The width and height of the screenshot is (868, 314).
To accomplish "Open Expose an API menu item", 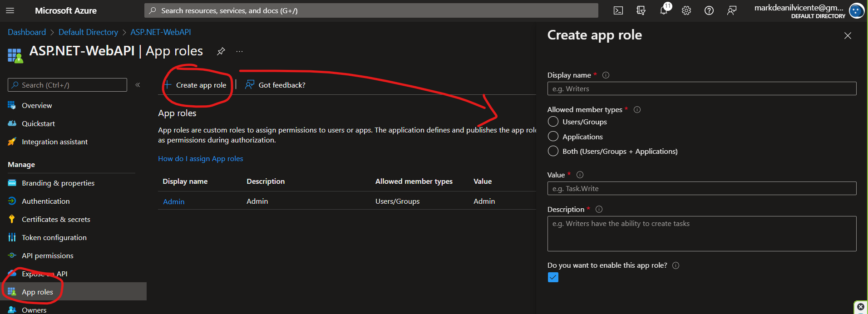I will coord(44,274).
